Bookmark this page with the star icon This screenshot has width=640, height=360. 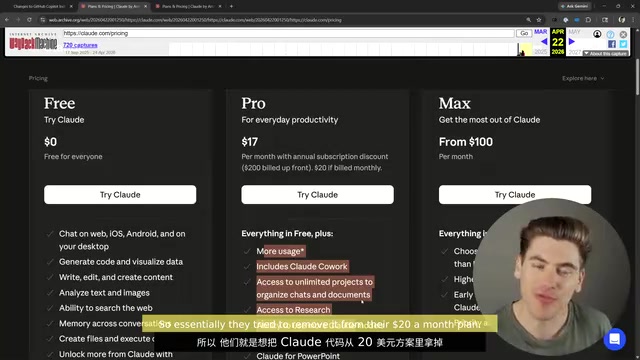tap(539, 20)
